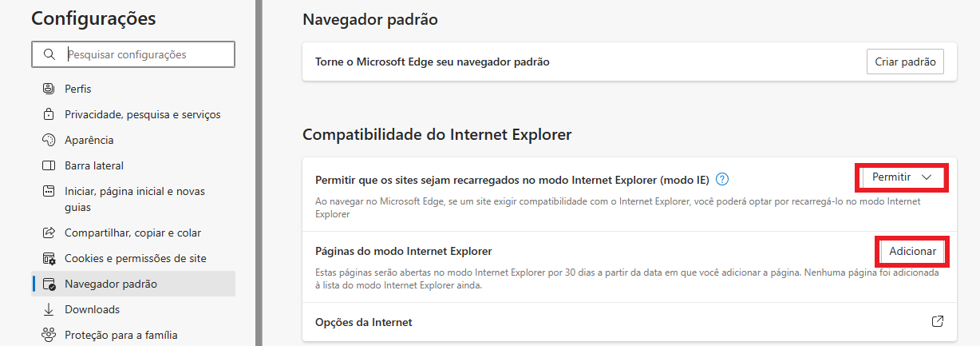Screen dimensions: 980x346
Task: Click the Cookies e permissões icon
Action: coord(49,258)
